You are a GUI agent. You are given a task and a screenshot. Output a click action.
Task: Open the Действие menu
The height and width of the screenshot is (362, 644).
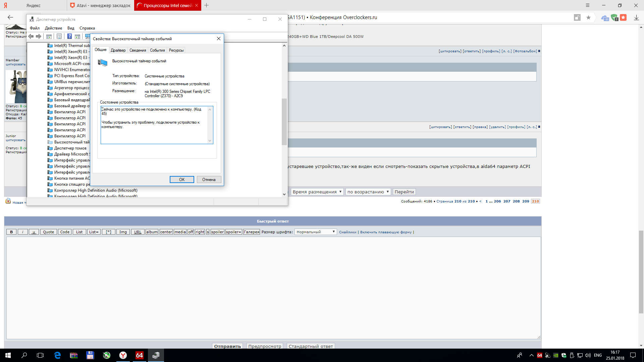click(x=53, y=28)
